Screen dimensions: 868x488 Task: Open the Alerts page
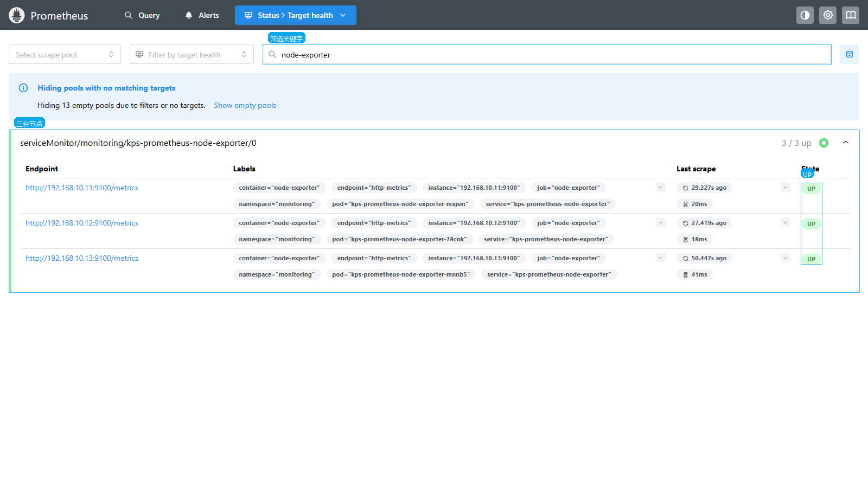(202, 15)
